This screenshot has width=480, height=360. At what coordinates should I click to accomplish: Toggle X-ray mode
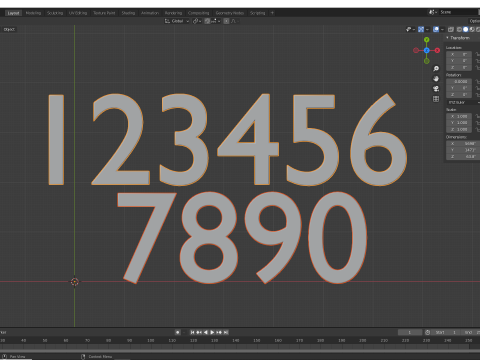[451, 29]
